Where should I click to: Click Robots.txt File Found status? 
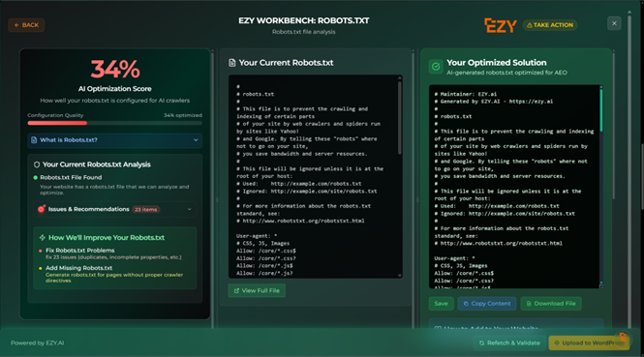click(x=71, y=177)
